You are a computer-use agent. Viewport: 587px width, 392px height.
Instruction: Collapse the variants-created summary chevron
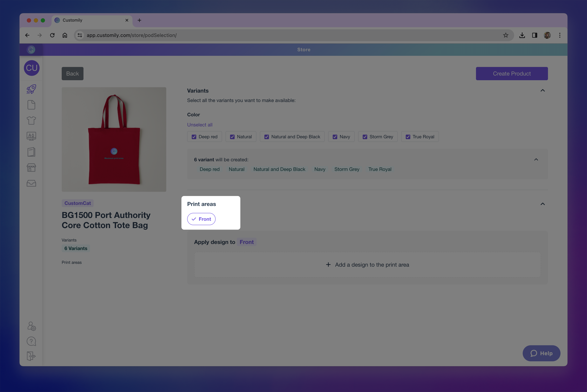[536, 160]
